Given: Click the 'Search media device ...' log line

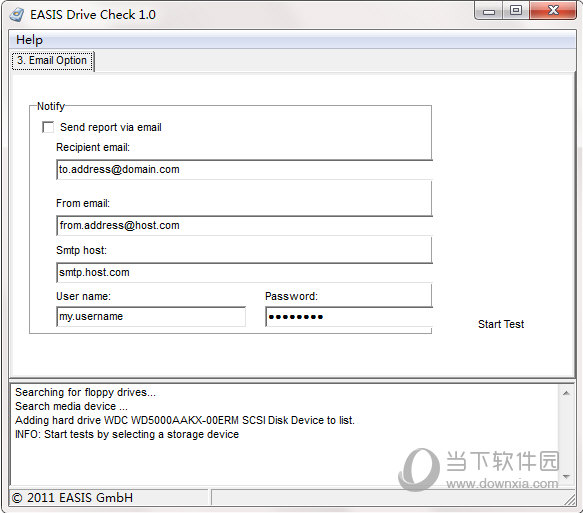Looking at the screenshot, I should point(71,406).
